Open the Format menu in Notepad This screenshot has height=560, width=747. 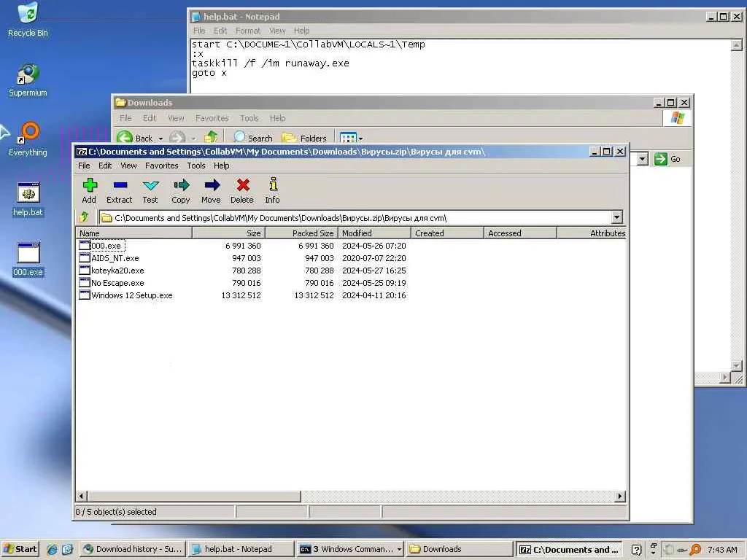[248, 31]
